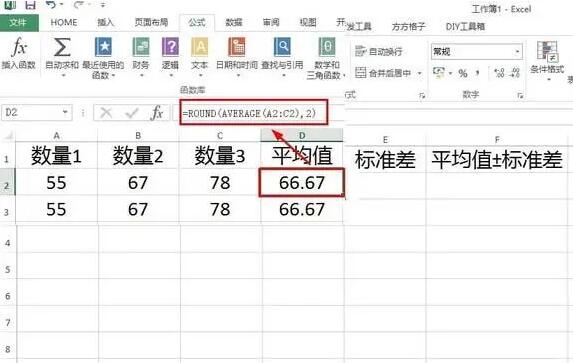This screenshot has height=363, width=573.
Task: Open the File (文件) tab
Action: (19, 23)
